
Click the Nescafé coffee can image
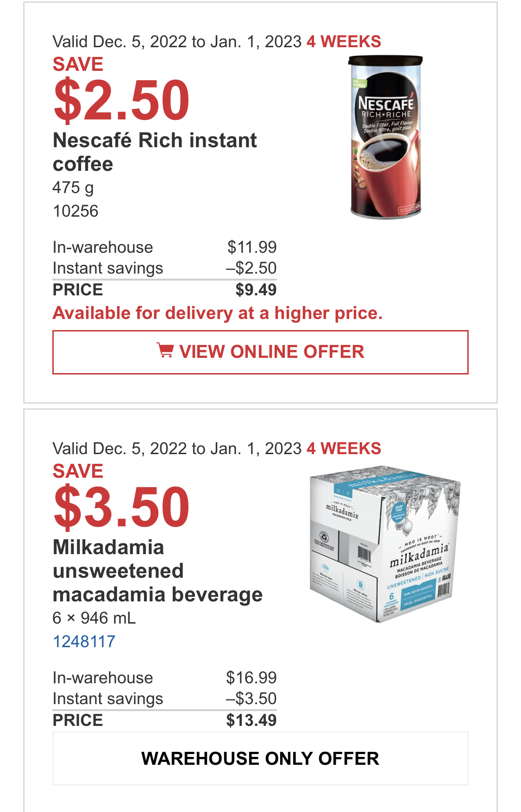[x=386, y=137]
